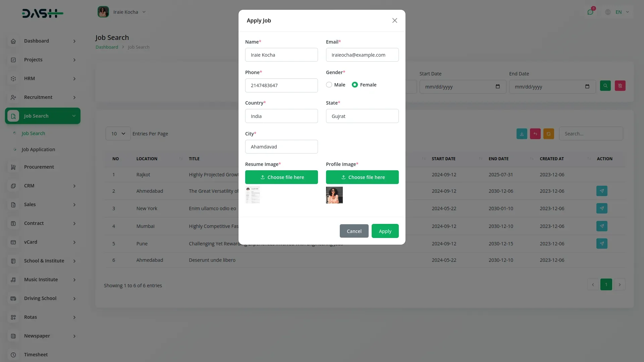Click the chat messages icon in header
The width and height of the screenshot is (644, 362).
tap(590, 12)
